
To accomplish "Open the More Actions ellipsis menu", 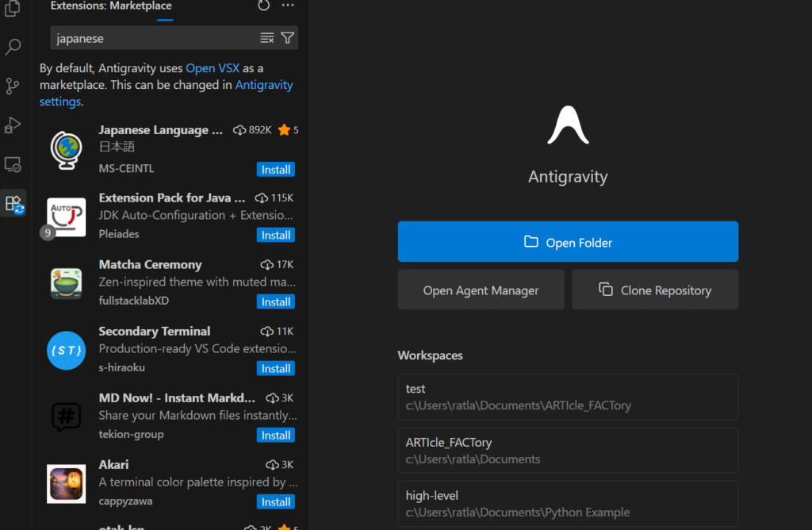I will pyautogui.click(x=288, y=6).
